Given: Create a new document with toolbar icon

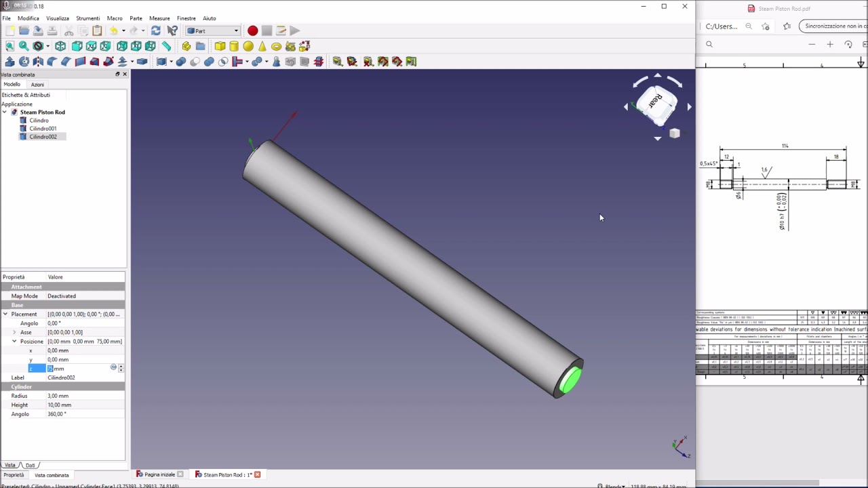Looking at the screenshot, I should tap(9, 30).
